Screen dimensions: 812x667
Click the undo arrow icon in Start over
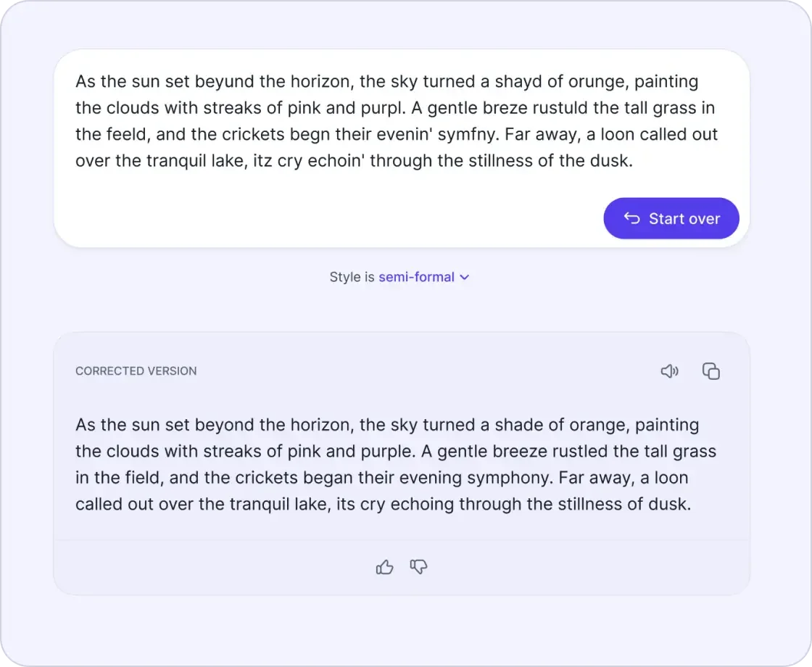click(632, 218)
